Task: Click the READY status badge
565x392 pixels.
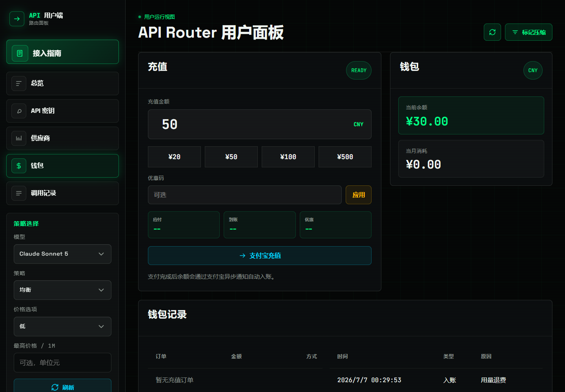Action: coord(359,71)
